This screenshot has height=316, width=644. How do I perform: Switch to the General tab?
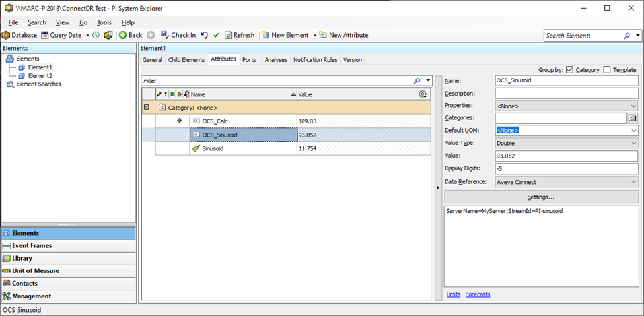(x=153, y=60)
